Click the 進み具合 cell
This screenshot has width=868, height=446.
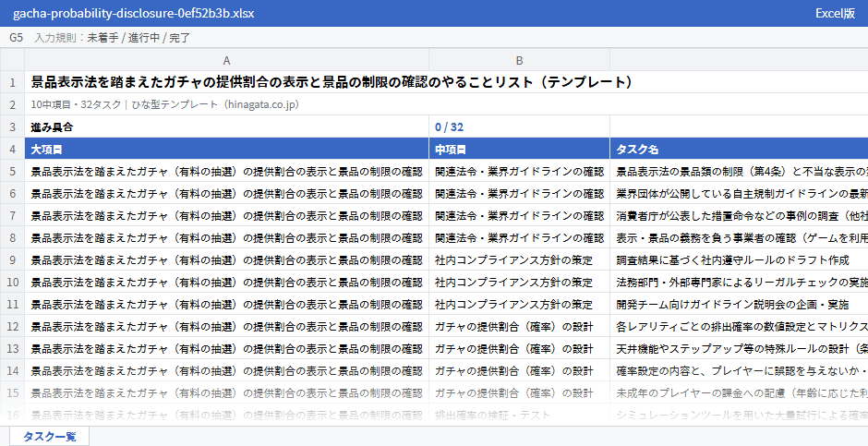tap(226, 127)
